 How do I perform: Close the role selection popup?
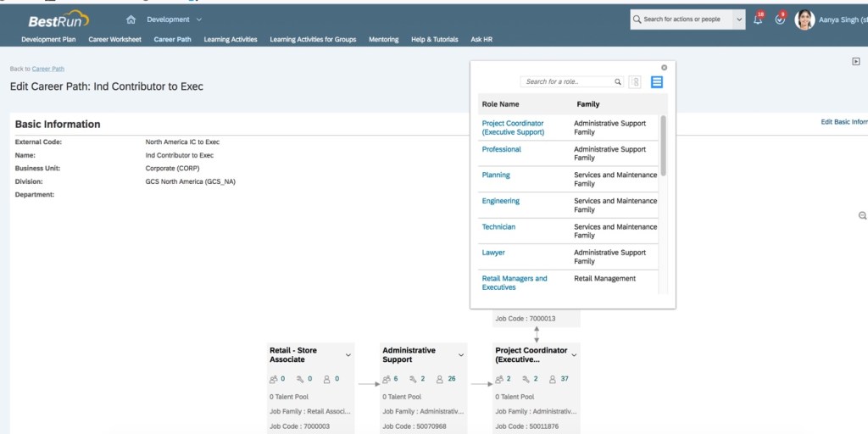click(664, 68)
